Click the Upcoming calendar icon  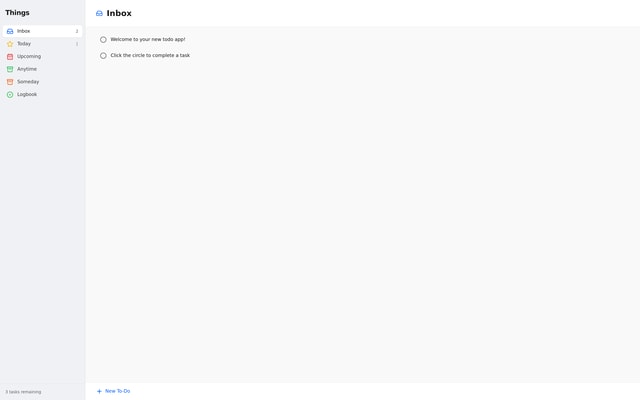pos(10,57)
